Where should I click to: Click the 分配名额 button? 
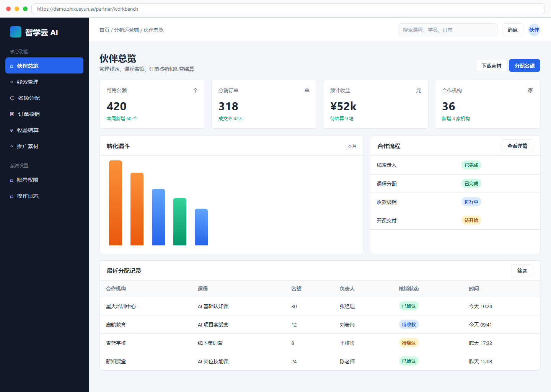pos(525,65)
